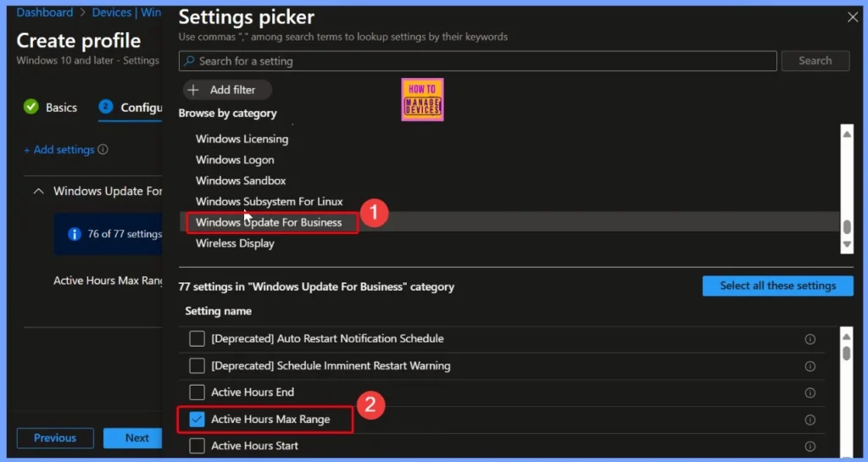The height and width of the screenshot is (462, 868).
Task: Check Deprecated Schedule Imminent Restart Warning
Action: [197, 365]
